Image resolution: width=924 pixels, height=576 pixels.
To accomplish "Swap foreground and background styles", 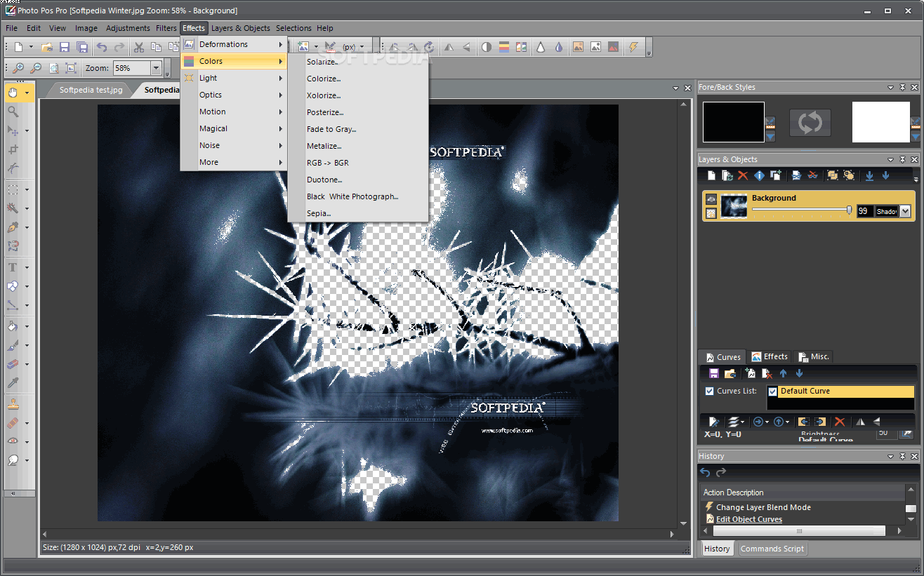I will tap(810, 122).
